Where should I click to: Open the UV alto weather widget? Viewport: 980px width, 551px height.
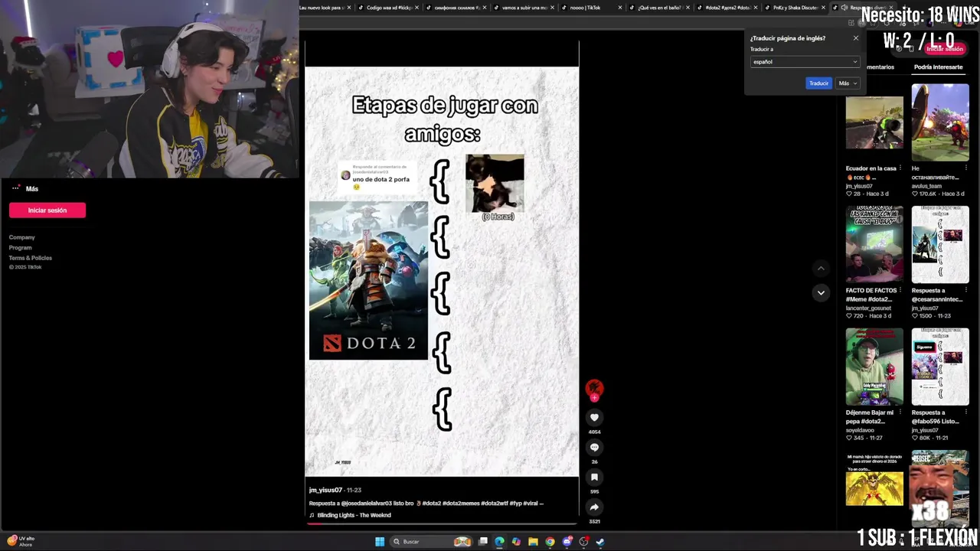tap(21, 540)
